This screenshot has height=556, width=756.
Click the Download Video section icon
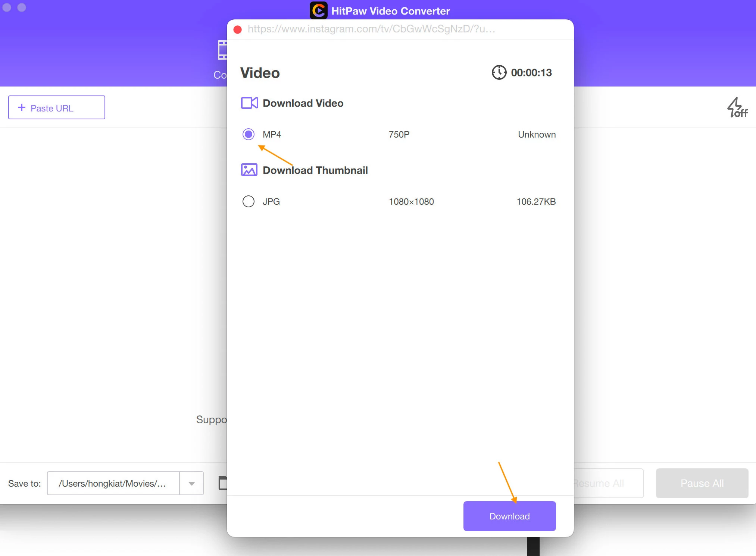pyautogui.click(x=249, y=103)
